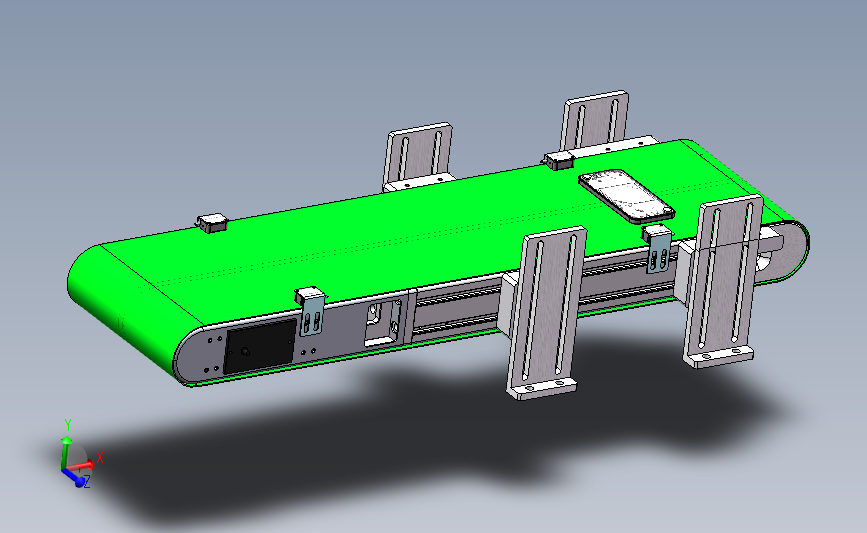Image resolution: width=867 pixels, height=533 pixels.
Task: Select the phone lying on the belt
Action: point(626,196)
